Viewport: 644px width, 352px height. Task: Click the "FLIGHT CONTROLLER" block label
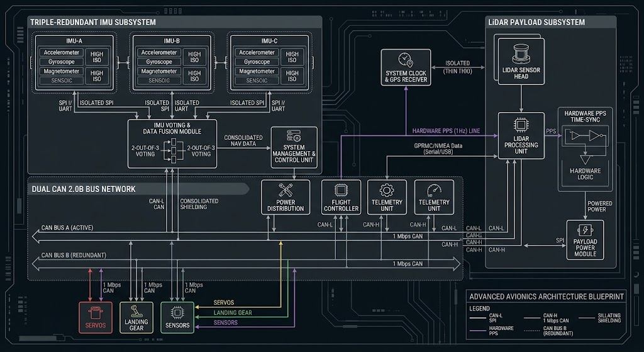(341, 205)
